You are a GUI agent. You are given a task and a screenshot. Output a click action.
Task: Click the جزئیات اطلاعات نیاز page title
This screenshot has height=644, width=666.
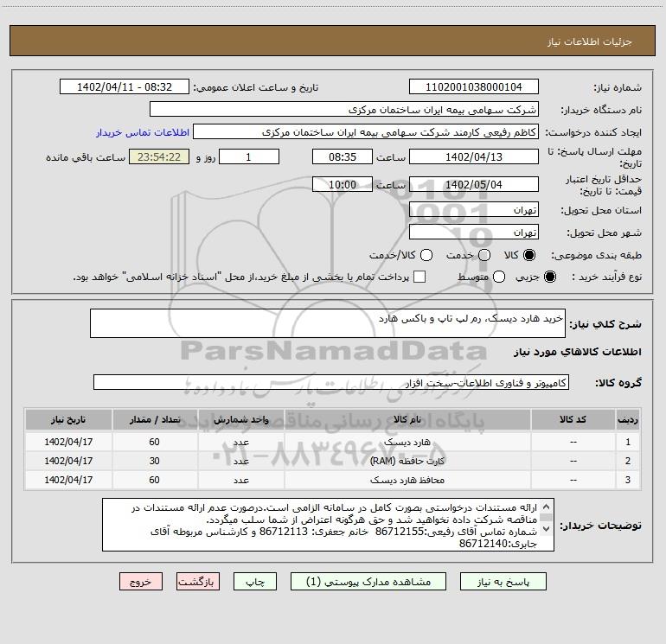point(589,41)
